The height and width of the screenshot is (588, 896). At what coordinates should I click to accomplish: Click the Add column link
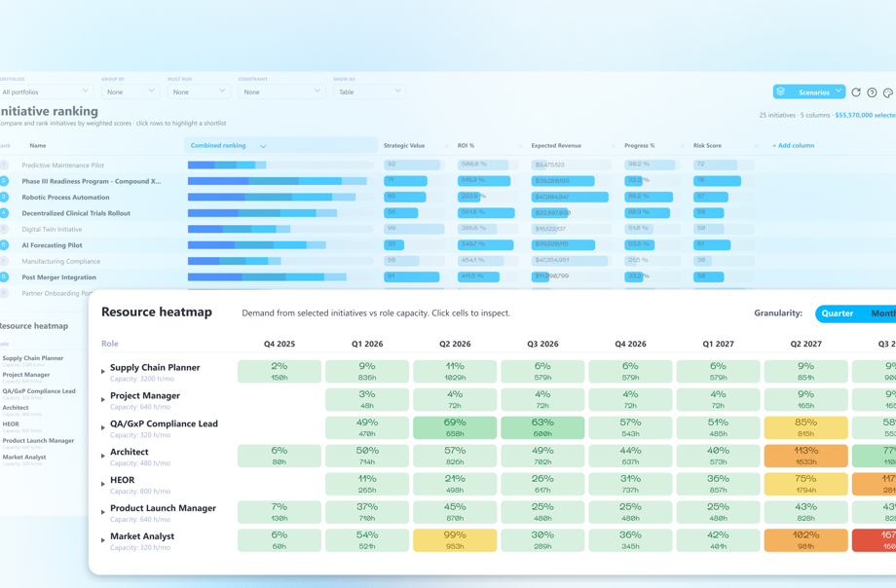pos(793,146)
